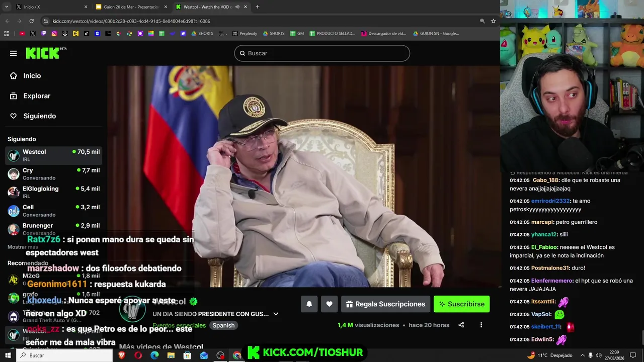Image resolution: width=644 pixels, height=362 pixels.
Task: Open Brave browser from the taskbar
Action: [x=122, y=355]
